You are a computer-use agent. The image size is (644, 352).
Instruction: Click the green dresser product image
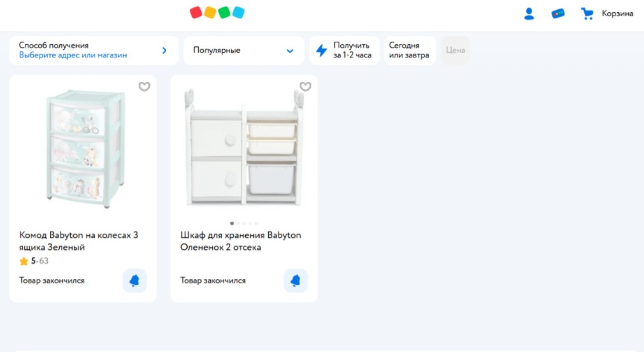pos(82,150)
